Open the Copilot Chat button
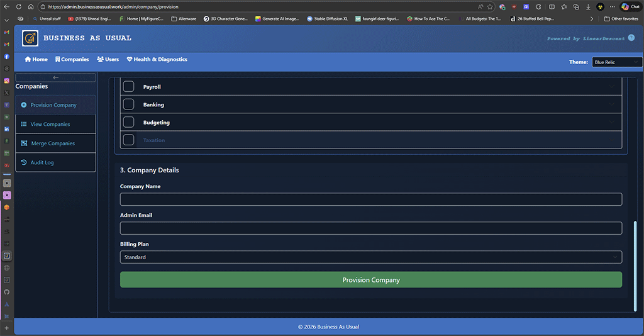 (631, 6)
